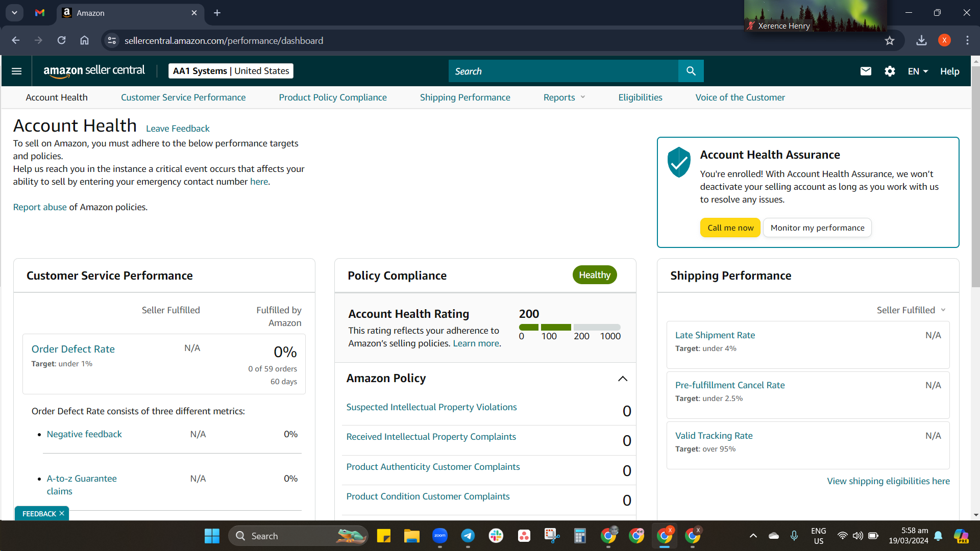Click into the Seller Central Search field
This screenshot has height=551, width=980.
pos(563,71)
